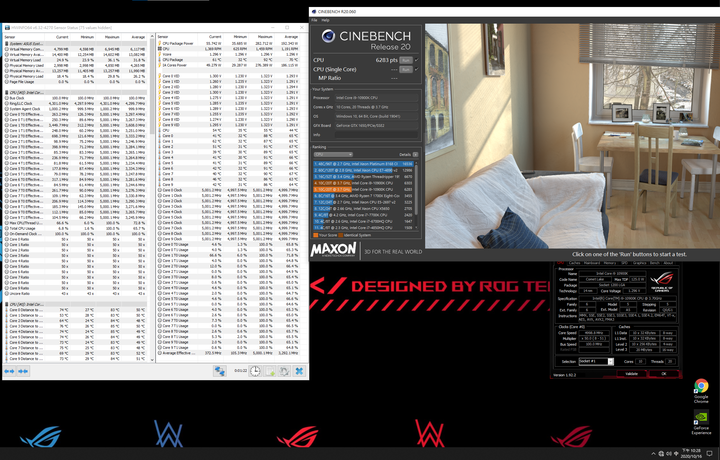
Task: Select Core i7-7700K ranking row
Action: (363, 214)
